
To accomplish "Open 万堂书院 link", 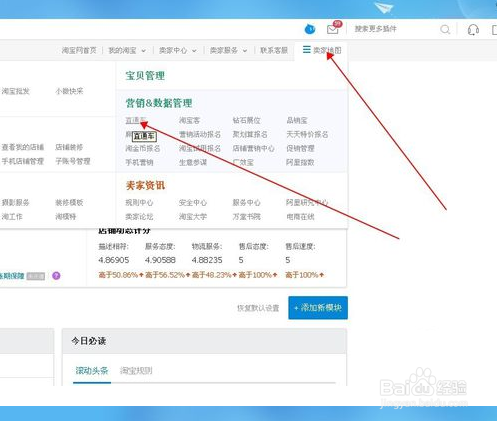I will 246,217.
